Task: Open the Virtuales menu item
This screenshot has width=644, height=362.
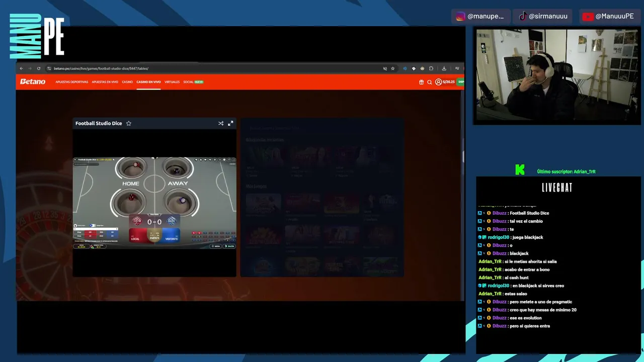Action: 172,82
